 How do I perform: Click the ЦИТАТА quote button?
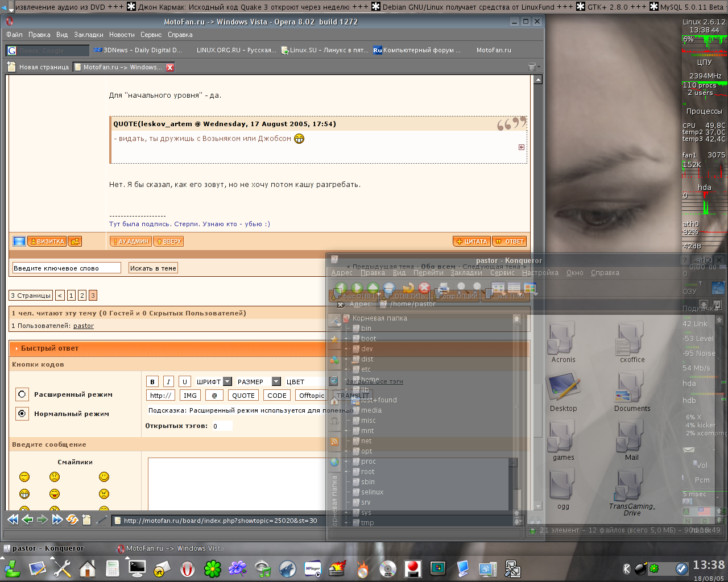click(x=471, y=242)
